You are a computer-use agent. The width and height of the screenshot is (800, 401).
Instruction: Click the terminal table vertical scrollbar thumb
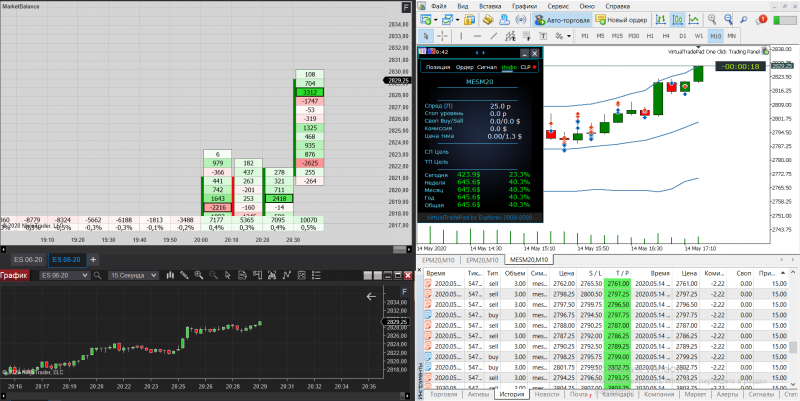pos(793,348)
